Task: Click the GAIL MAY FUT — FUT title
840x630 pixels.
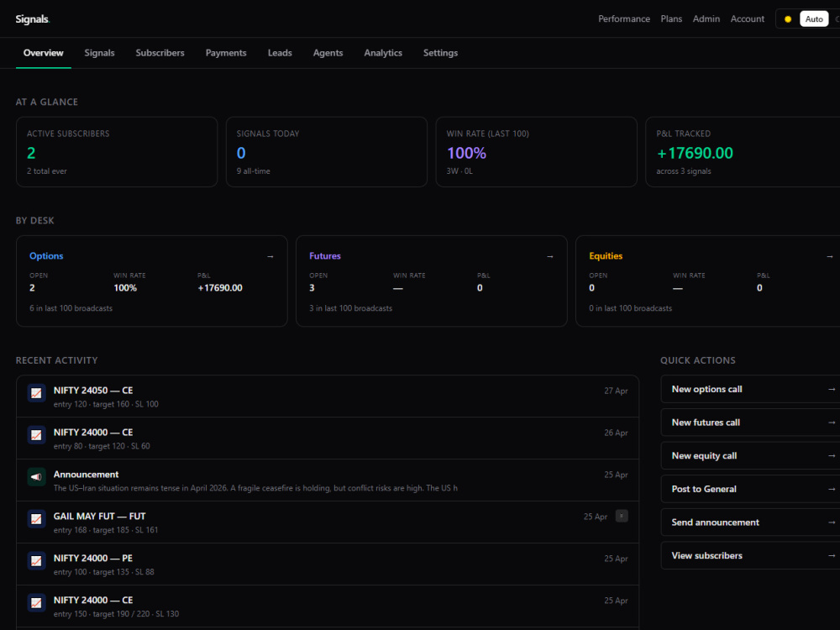Action: [100, 517]
